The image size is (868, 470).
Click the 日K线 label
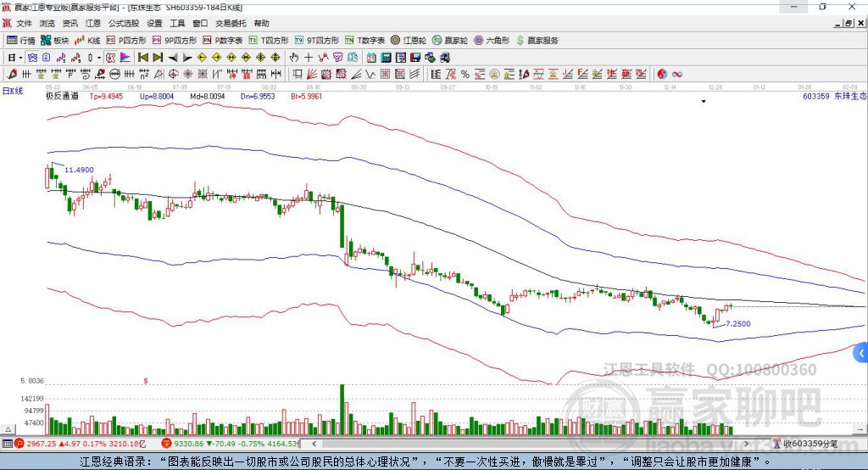[12, 91]
